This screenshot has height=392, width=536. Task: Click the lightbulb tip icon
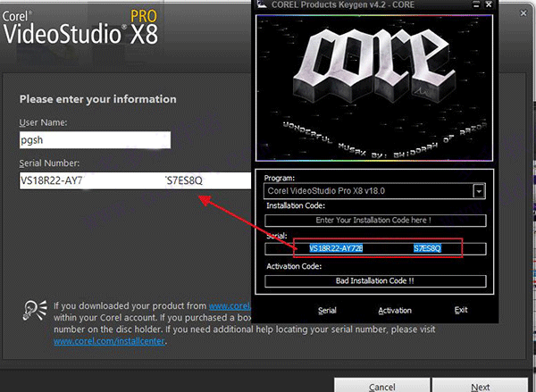coord(35,310)
